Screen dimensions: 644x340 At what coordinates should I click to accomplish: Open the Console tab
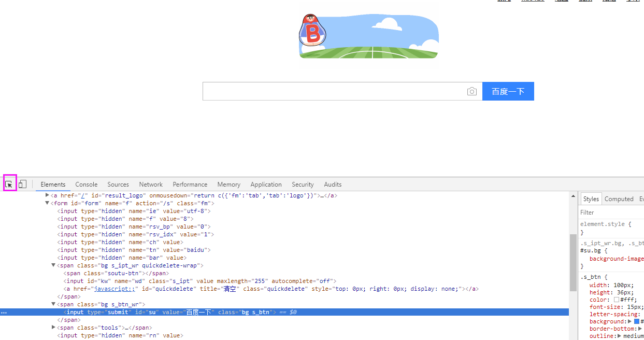tap(87, 185)
